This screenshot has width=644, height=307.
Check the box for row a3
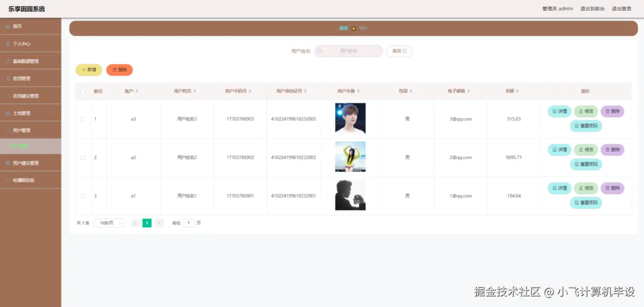tap(83, 119)
